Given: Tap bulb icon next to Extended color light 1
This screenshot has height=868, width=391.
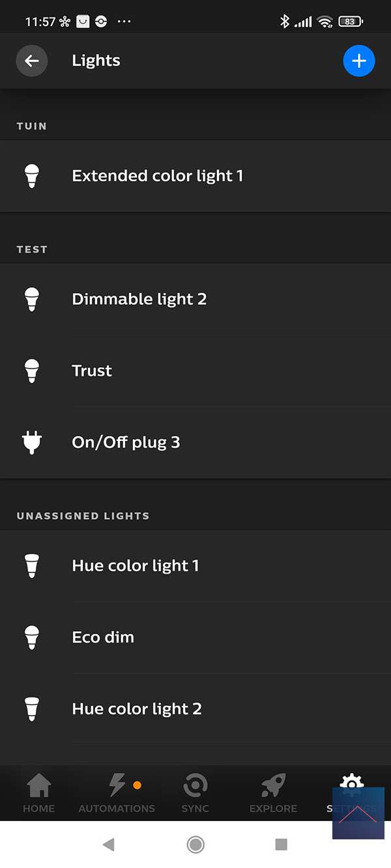Looking at the screenshot, I should (31, 176).
